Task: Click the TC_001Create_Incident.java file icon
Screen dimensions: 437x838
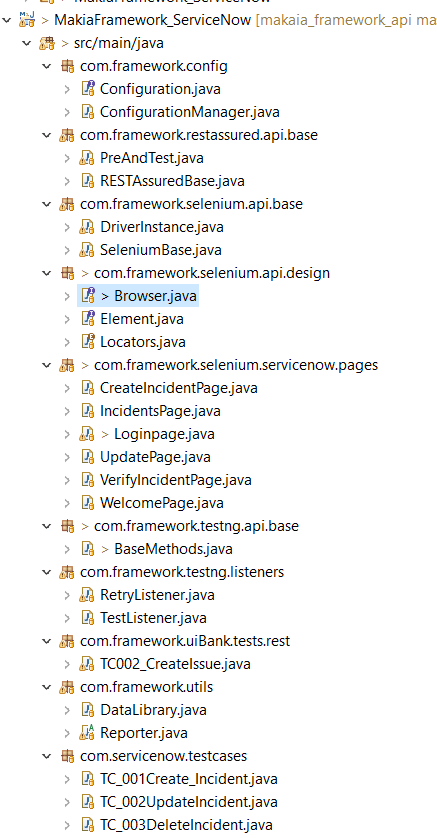Action: coord(87,778)
